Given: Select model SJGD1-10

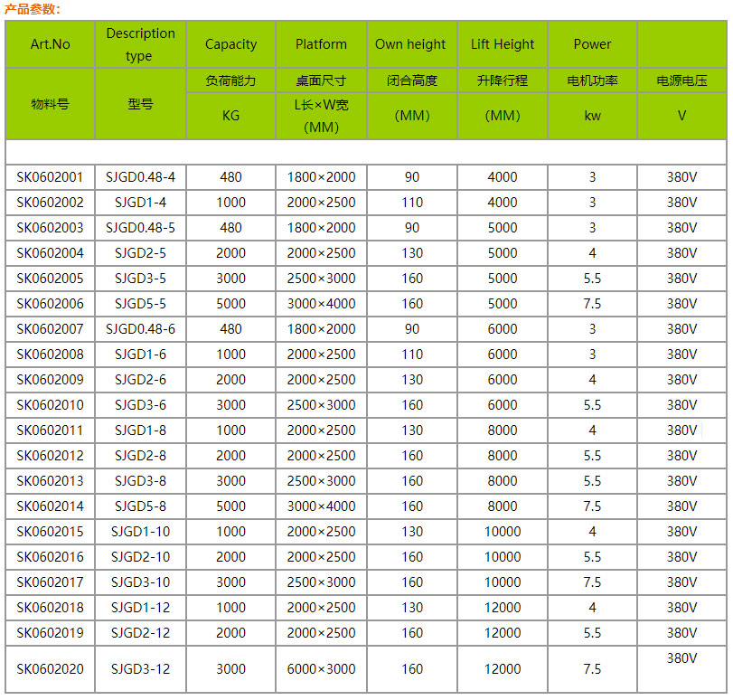Looking at the screenshot, I should coord(140,532).
